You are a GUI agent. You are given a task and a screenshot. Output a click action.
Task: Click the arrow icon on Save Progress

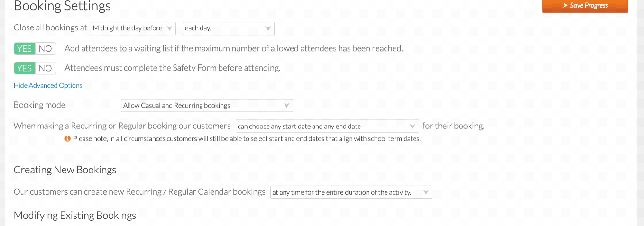point(565,5)
